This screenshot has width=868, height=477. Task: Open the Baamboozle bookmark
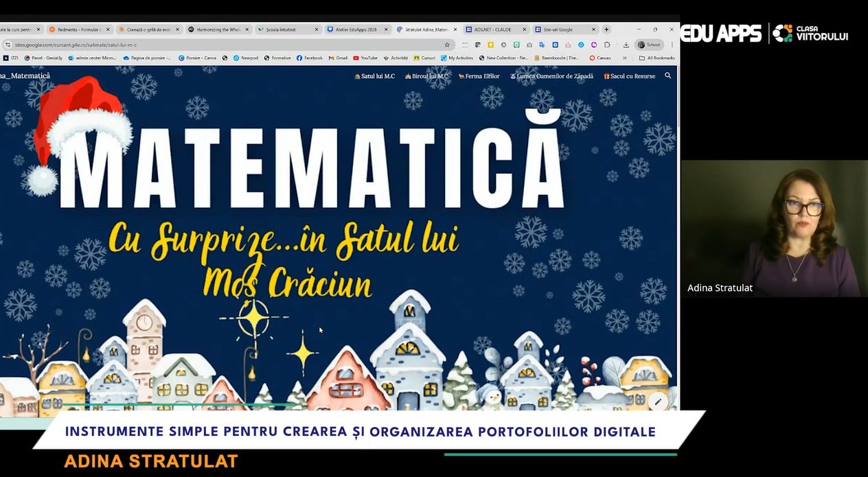click(557, 58)
